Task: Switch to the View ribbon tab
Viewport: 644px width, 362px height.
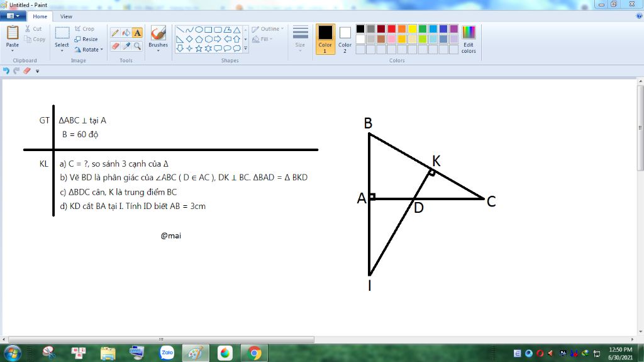Action: (x=66, y=16)
